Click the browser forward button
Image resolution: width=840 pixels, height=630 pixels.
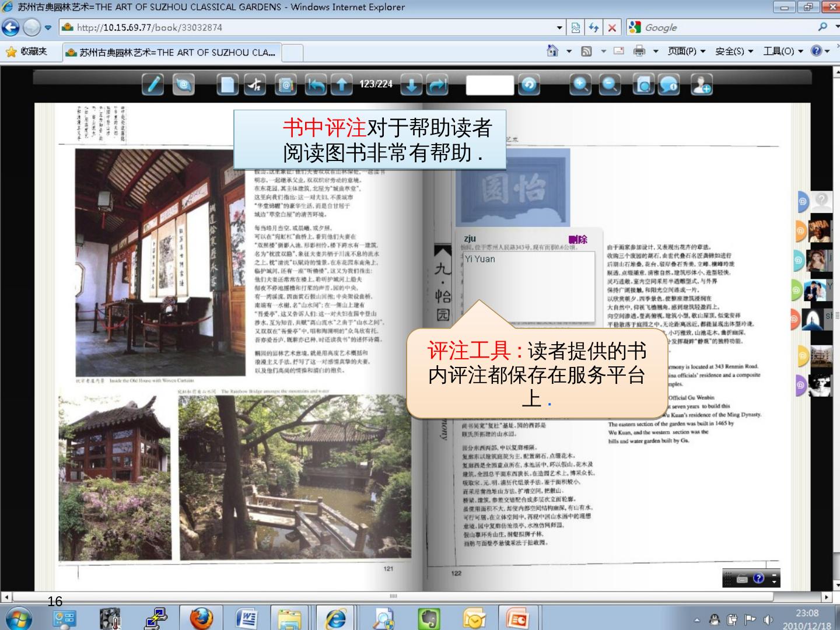point(32,27)
